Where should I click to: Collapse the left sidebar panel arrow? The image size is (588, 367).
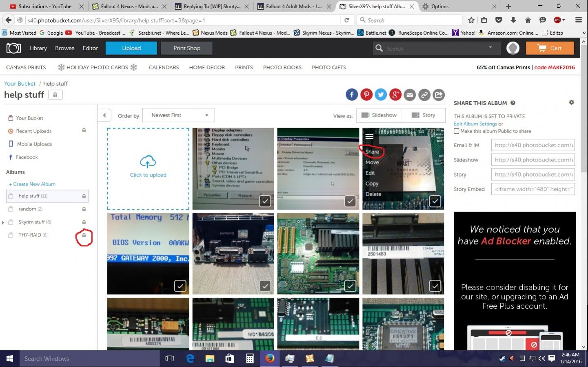pyautogui.click(x=104, y=115)
